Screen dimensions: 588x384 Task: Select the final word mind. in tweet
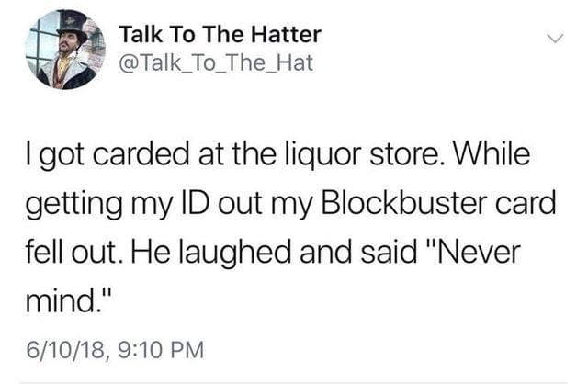tap(69, 300)
